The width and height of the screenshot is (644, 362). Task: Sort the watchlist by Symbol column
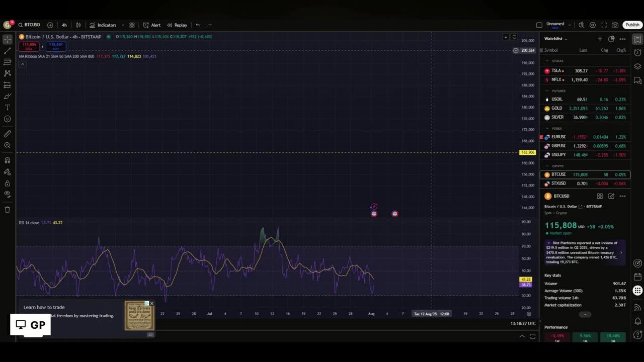pos(551,50)
